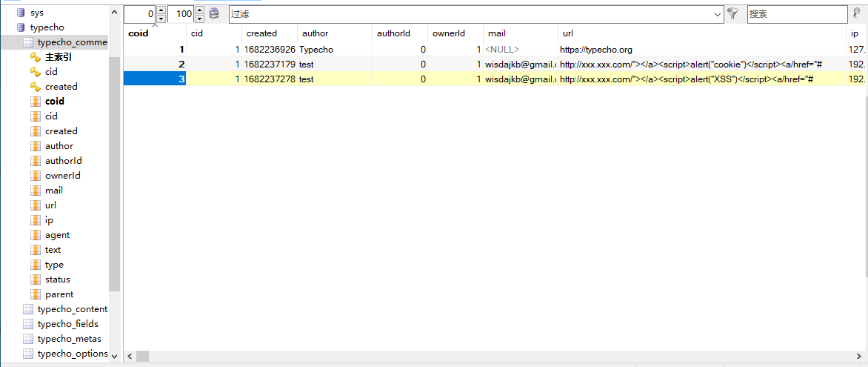
Task: Click the grid horizontal scroll left arrow
Action: 130,356
